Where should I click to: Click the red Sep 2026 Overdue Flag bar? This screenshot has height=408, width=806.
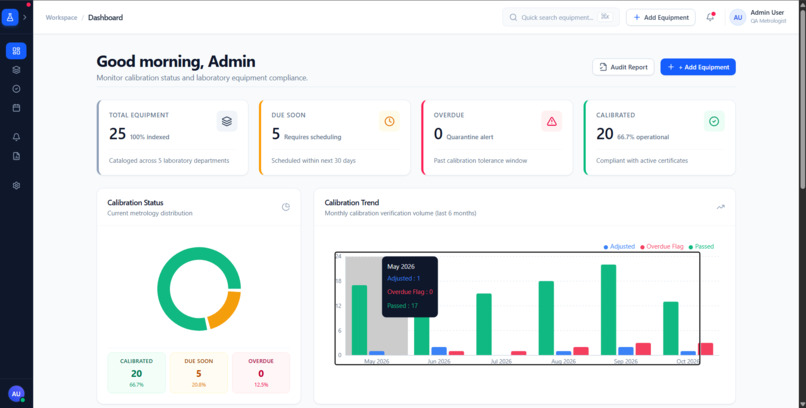(643, 349)
